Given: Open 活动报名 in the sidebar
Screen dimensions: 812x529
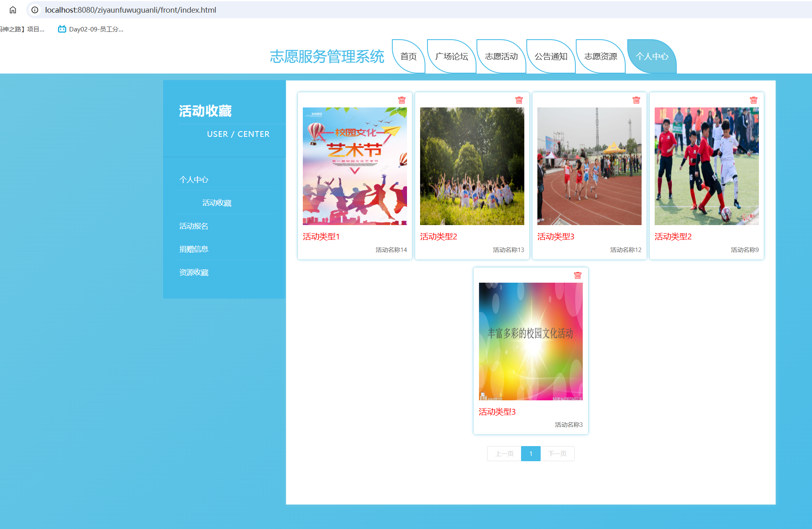Looking at the screenshot, I should 194,226.
